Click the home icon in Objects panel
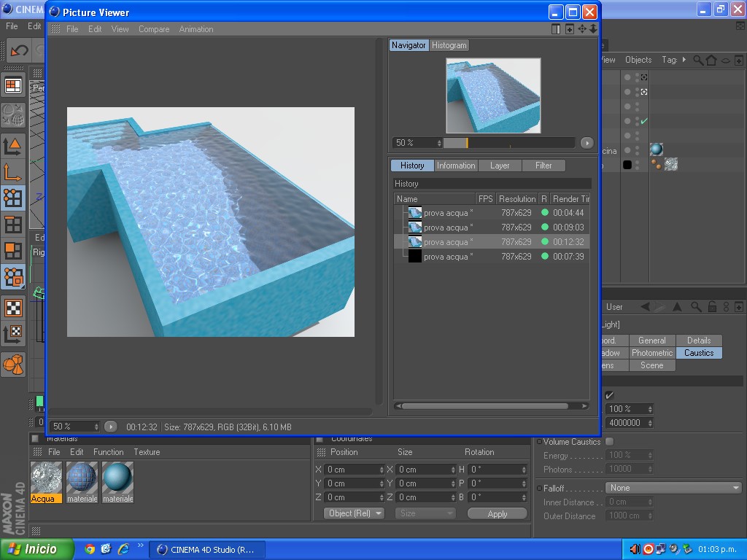Image resolution: width=747 pixels, height=560 pixels. [x=711, y=60]
